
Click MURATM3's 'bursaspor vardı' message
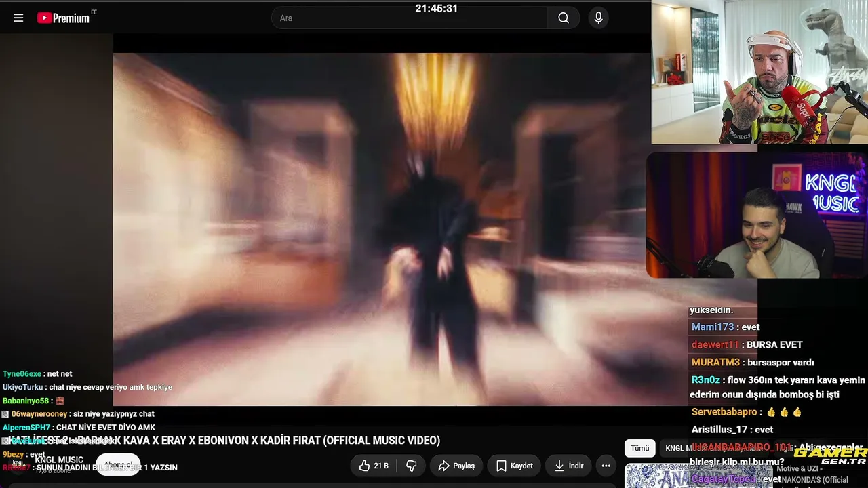click(752, 363)
